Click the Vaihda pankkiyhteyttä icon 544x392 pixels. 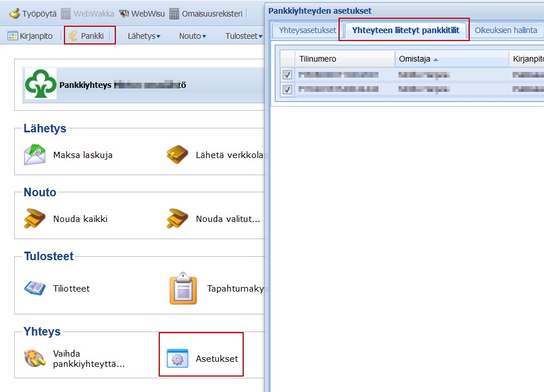(x=35, y=358)
